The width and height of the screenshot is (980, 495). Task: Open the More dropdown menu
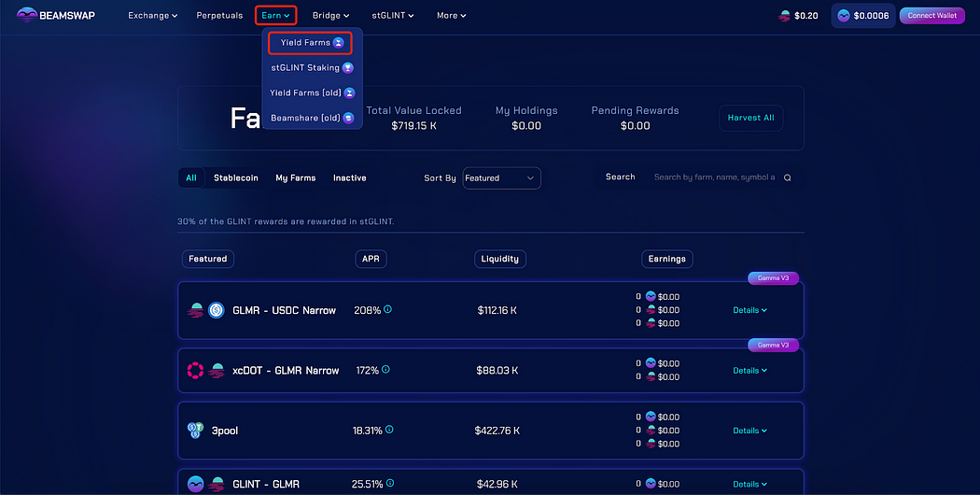[451, 16]
